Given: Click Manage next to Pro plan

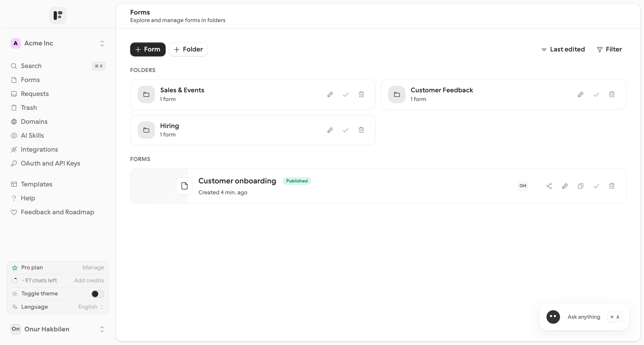Looking at the screenshot, I should coord(93,268).
